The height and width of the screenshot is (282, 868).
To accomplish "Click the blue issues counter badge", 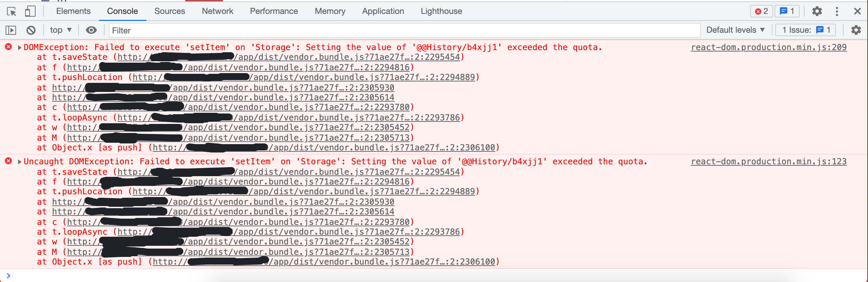I will coord(787,11).
